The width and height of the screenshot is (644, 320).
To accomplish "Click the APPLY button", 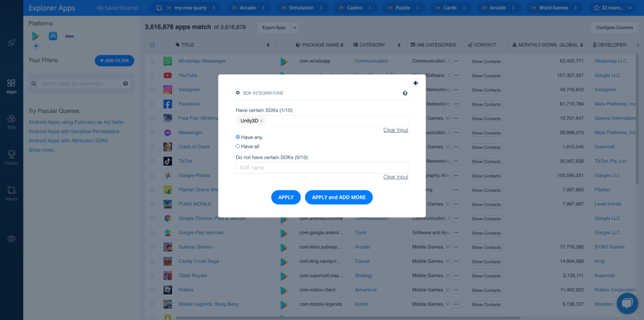I will [x=286, y=197].
